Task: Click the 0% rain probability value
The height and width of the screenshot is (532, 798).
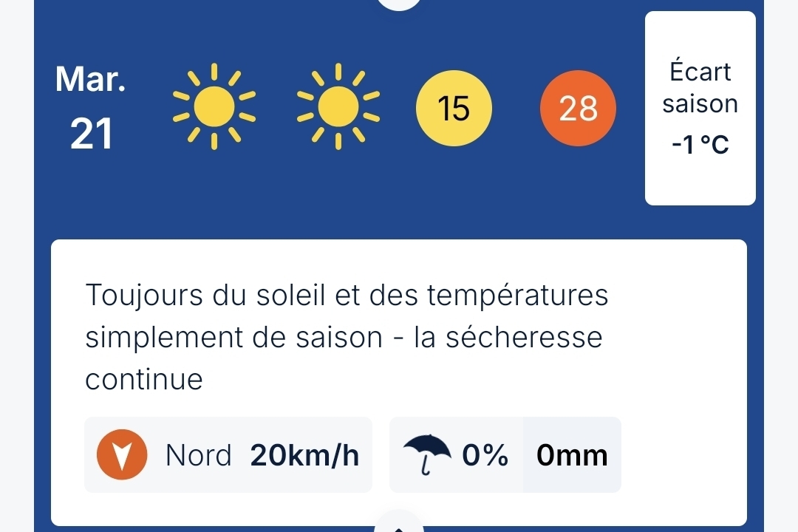Action: click(x=485, y=455)
